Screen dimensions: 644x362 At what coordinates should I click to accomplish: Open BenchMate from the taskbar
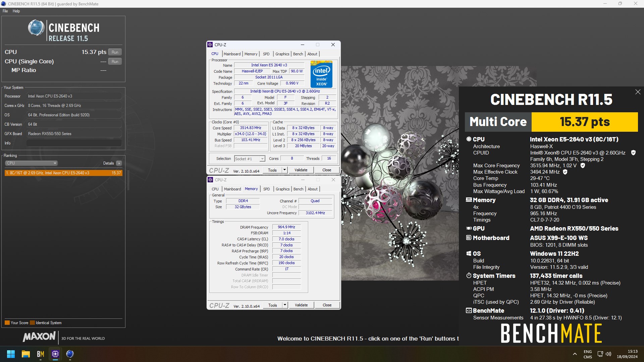coord(41,354)
